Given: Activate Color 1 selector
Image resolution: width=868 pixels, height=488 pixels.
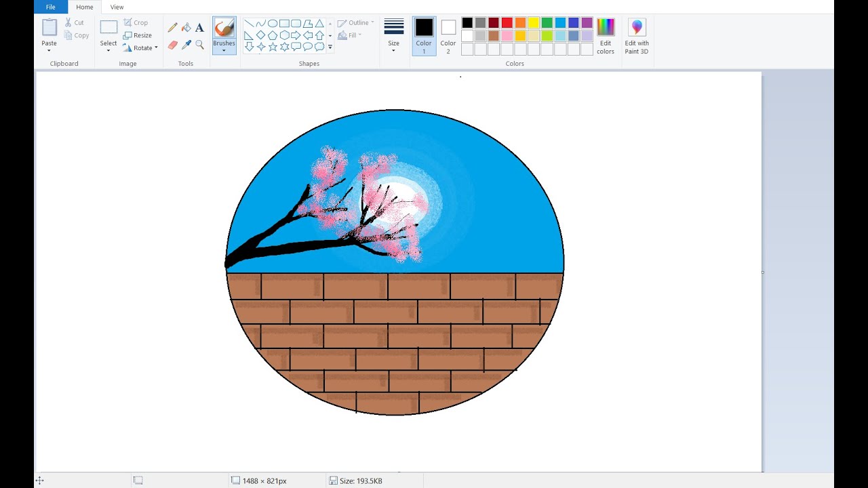Looking at the screenshot, I should pyautogui.click(x=424, y=37).
